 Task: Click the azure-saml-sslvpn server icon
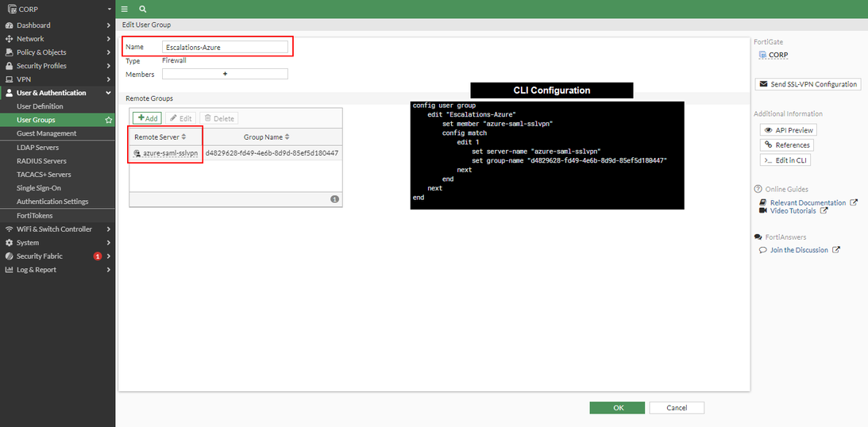[x=137, y=153]
